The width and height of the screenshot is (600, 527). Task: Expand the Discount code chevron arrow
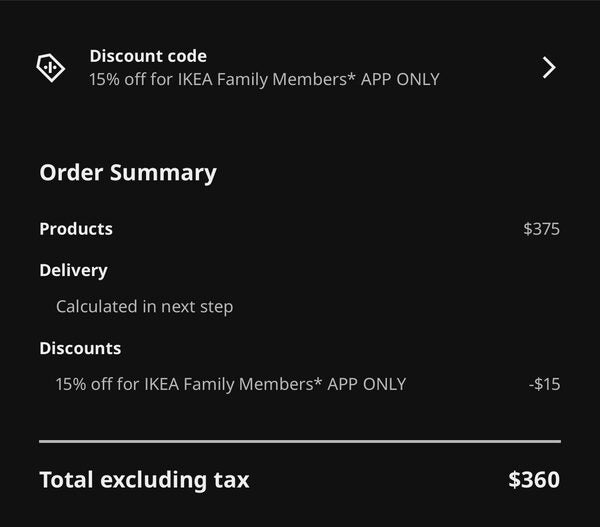pyautogui.click(x=548, y=67)
